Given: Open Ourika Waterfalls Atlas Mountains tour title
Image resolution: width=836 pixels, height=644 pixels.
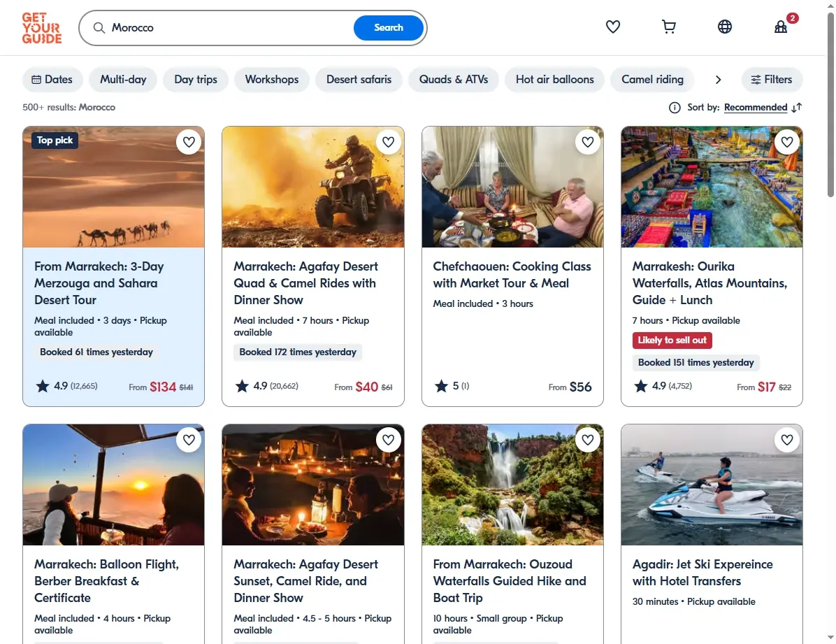Looking at the screenshot, I should 709,282.
